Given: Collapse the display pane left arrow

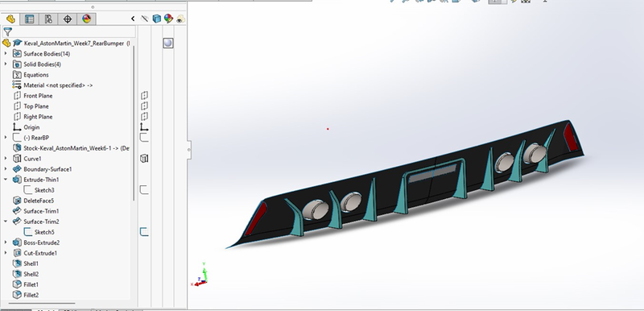Looking at the screenshot, I should coord(133,19).
